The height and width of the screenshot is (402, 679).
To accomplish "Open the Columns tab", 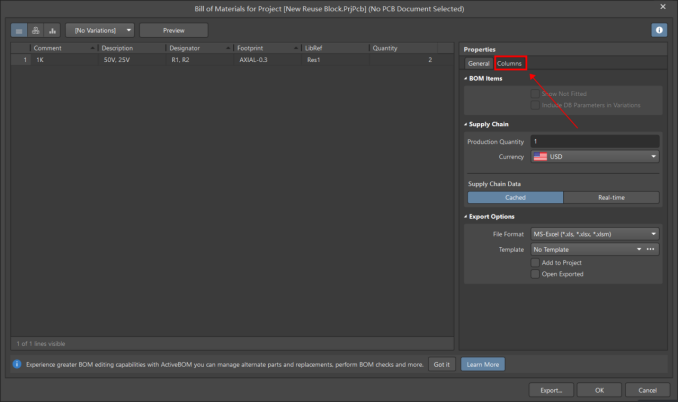I will point(510,64).
